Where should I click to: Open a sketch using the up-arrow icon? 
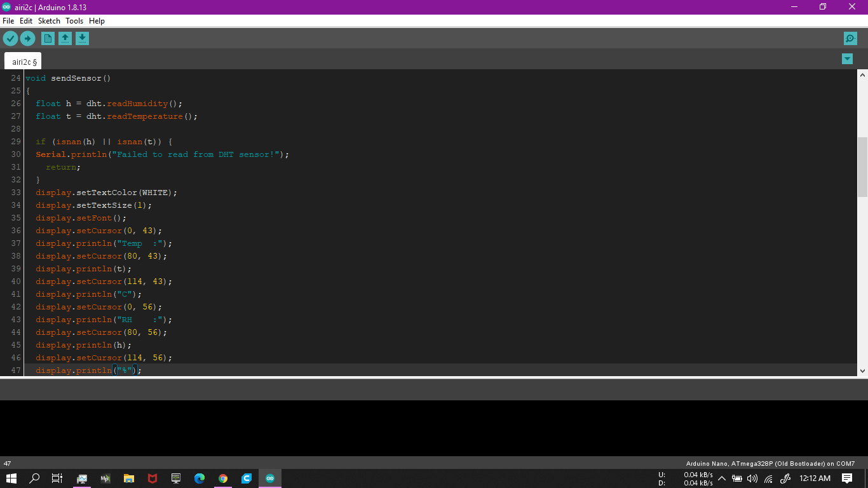coord(65,39)
